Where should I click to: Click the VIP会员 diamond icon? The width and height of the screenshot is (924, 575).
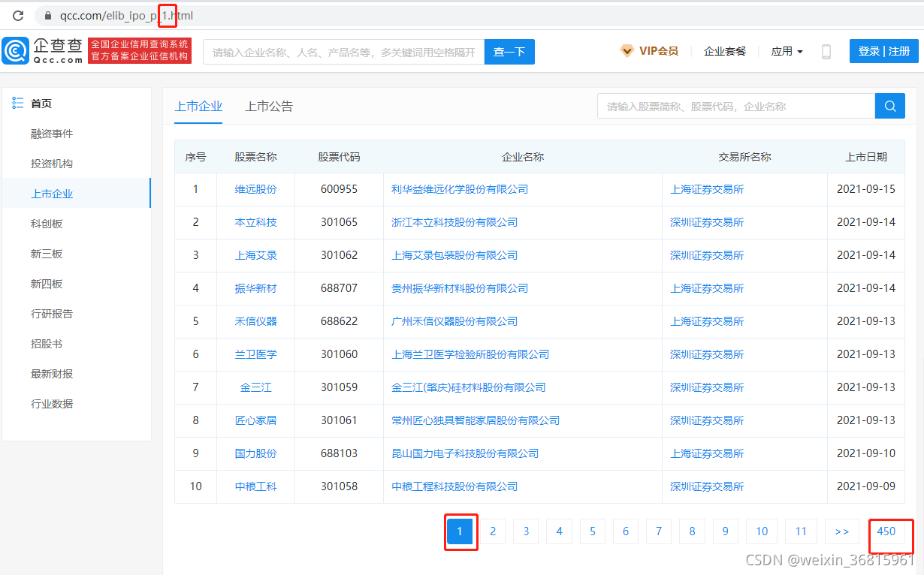tap(627, 51)
